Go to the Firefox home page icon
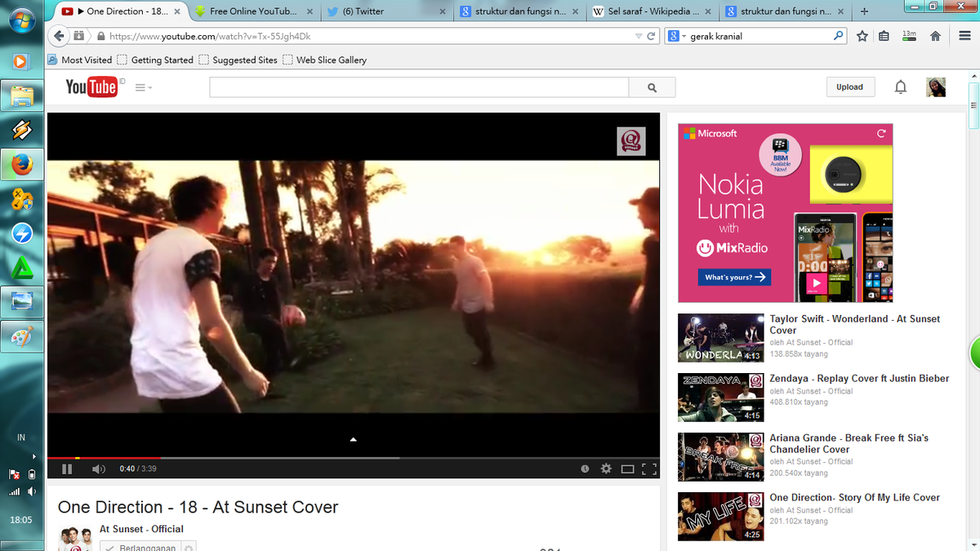The image size is (980, 551). [935, 36]
